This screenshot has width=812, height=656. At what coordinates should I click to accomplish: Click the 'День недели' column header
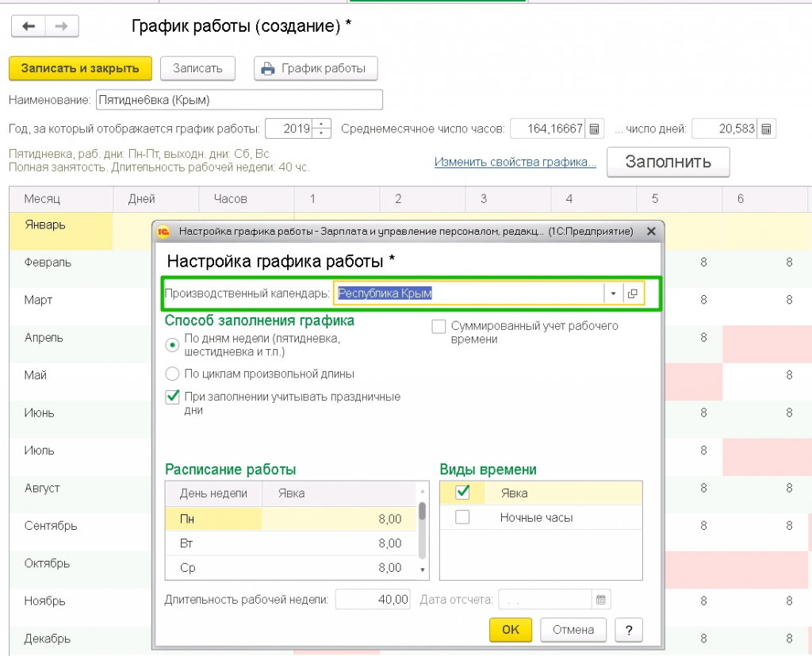(x=214, y=494)
